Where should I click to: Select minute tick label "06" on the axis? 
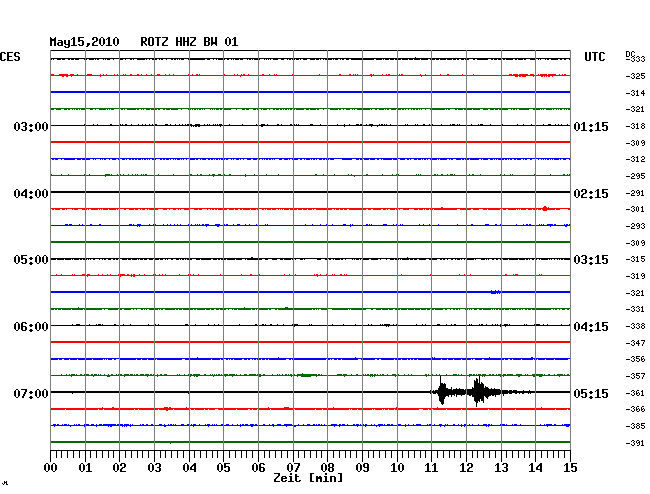[258, 467]
